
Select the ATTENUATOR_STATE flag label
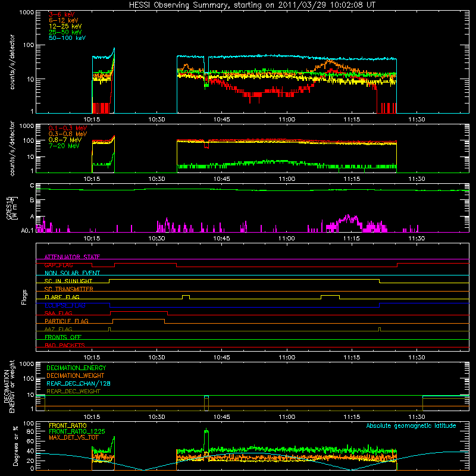coord(72,257)
